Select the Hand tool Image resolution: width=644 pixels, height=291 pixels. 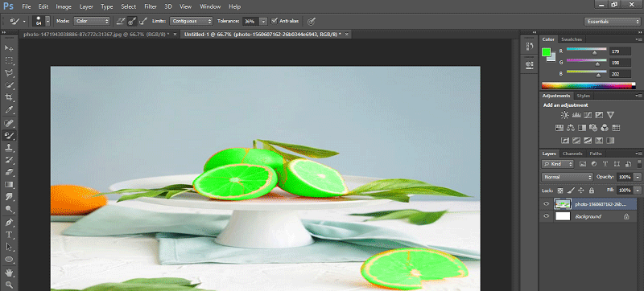tap(9, 273)
